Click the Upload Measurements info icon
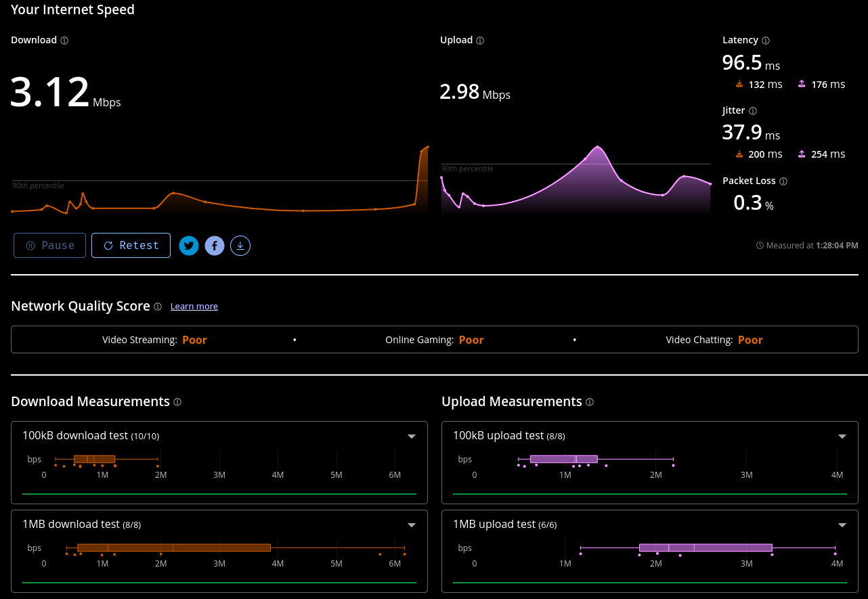The height and width of the screenshot is (599, 868). pyautogui.click(x=590, y=402)
